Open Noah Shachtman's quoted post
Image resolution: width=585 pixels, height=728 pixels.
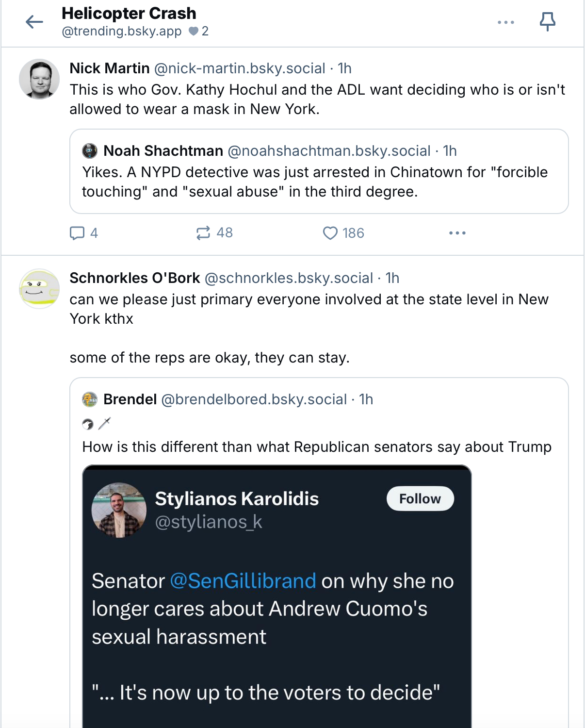319,182
